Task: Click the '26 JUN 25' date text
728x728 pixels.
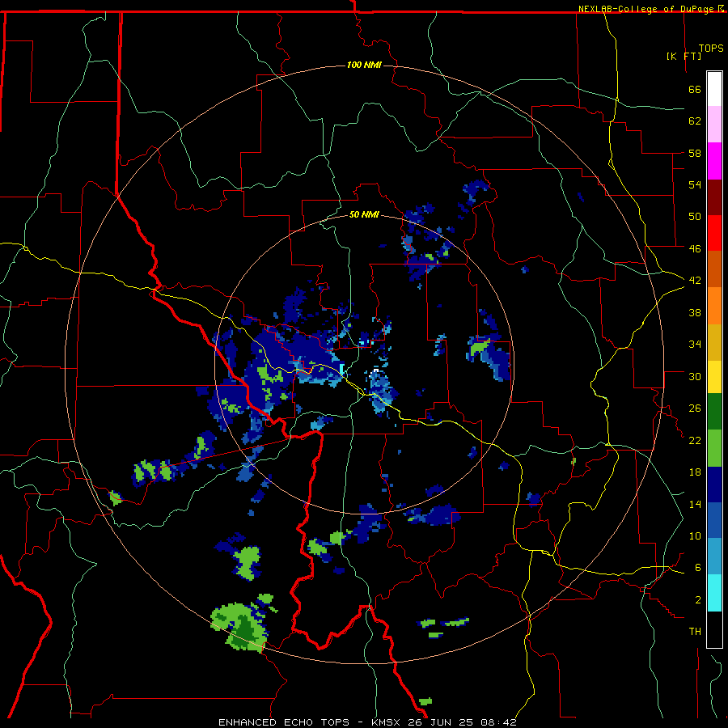Action: click(441, 722)
